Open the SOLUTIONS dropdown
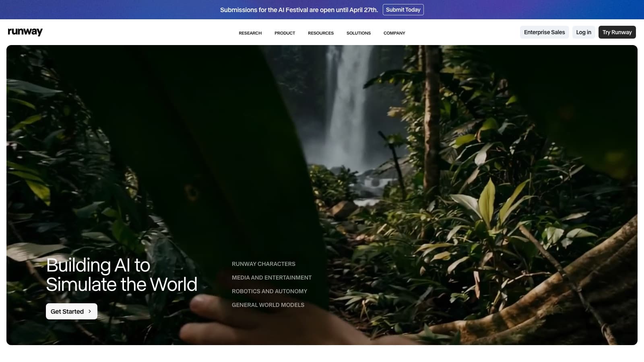This screenshot has height=362, width=644. pos(358,33)
